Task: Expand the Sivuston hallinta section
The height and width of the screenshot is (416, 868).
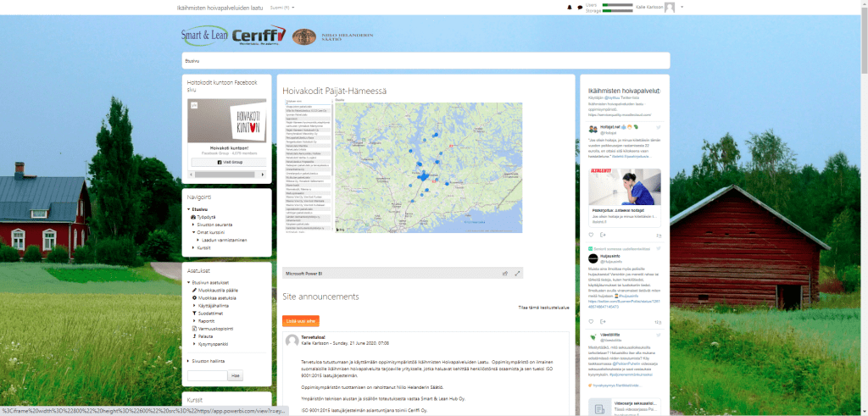Action: coord(210,360)
